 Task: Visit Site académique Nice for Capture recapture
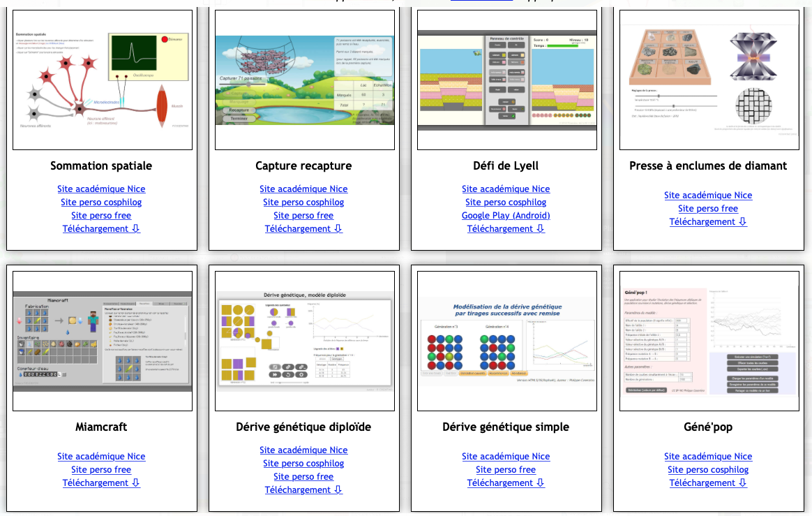tap(303, 189)
